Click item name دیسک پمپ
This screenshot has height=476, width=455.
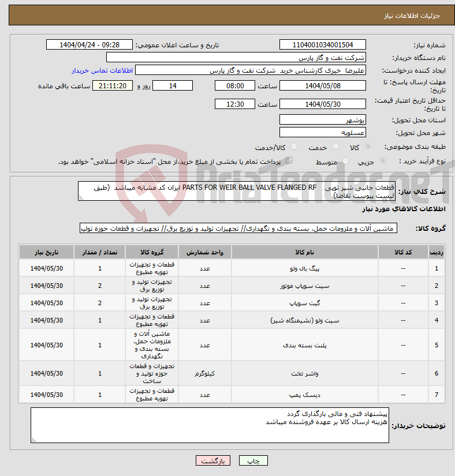pos(305,395)
